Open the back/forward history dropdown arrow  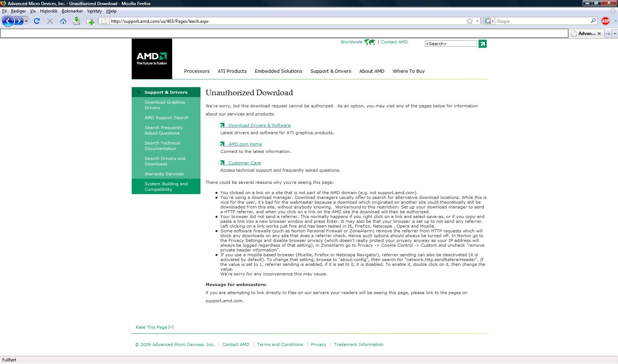pos(26,21)
